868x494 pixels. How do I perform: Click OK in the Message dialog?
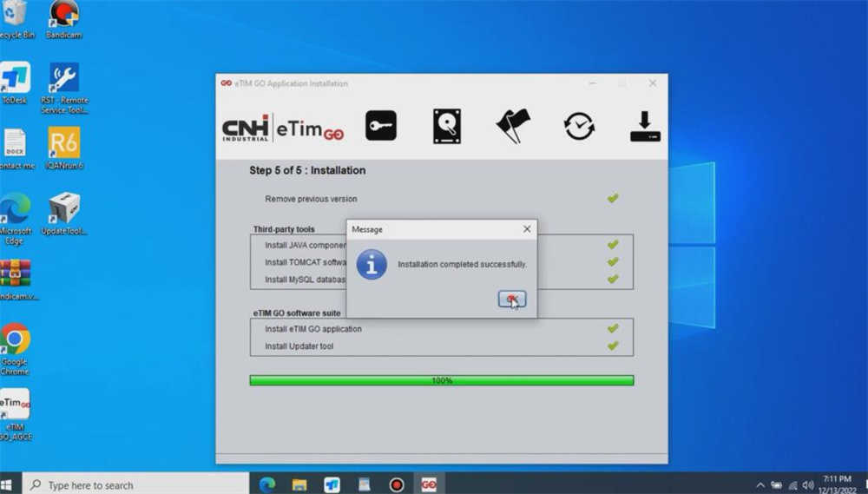click(x=511, y=299)
